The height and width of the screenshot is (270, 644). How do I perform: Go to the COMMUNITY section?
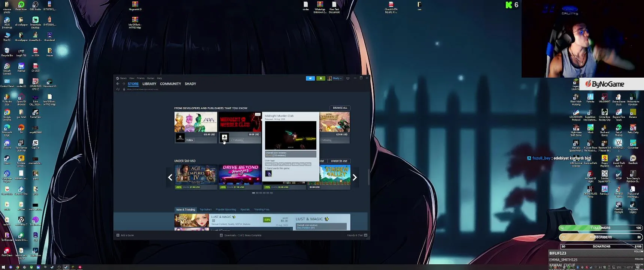point(170,84)
